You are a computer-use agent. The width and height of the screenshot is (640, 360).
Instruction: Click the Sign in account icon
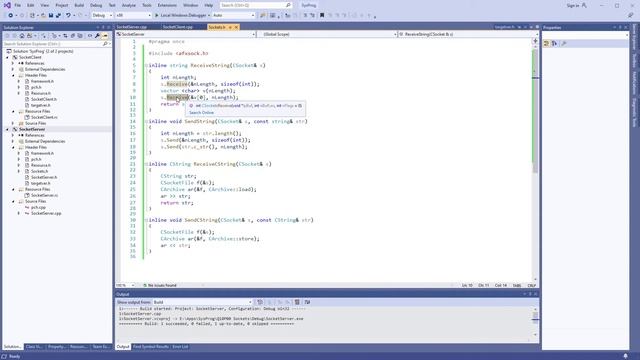point(584,5)
